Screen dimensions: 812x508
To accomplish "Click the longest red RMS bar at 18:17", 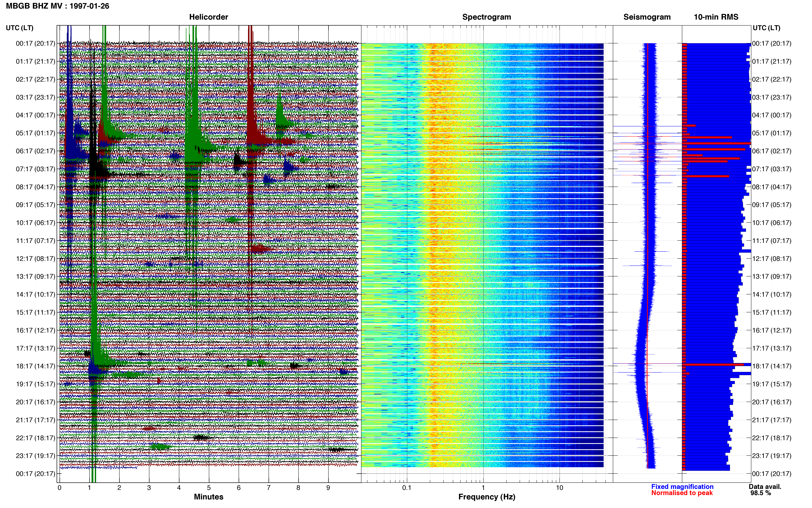I will (713, 365).
